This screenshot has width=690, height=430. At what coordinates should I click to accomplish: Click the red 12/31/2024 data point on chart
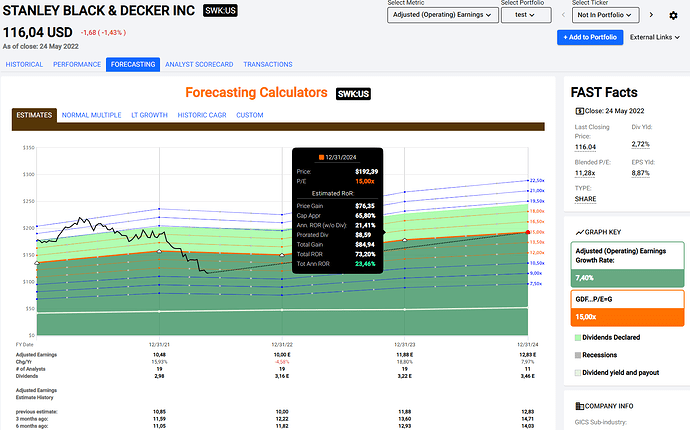526,233
